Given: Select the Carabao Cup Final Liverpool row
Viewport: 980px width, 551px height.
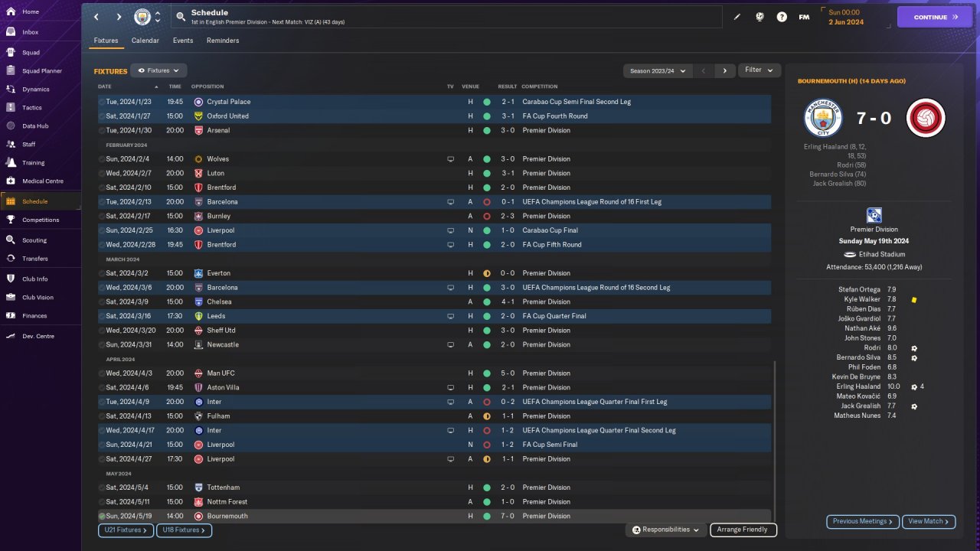Looking at the screenshot, I should click(x=434, y=230).
